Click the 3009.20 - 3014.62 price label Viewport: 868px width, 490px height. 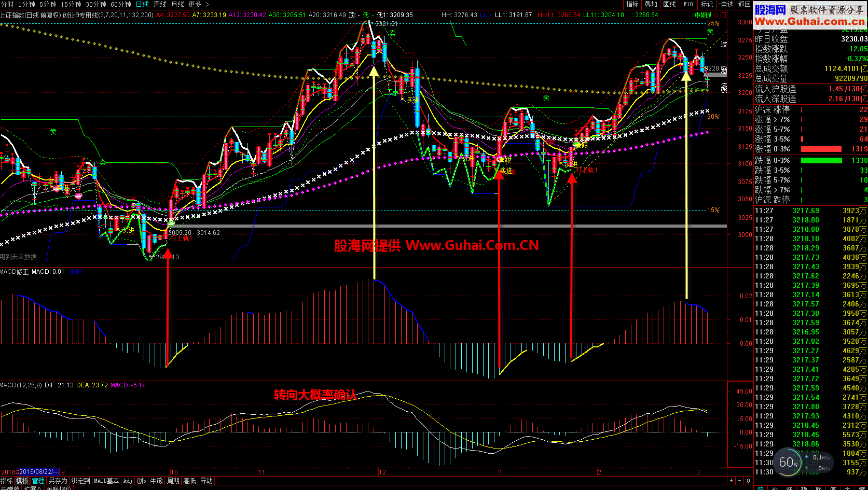pyautogui.click(x=194, y=233)
